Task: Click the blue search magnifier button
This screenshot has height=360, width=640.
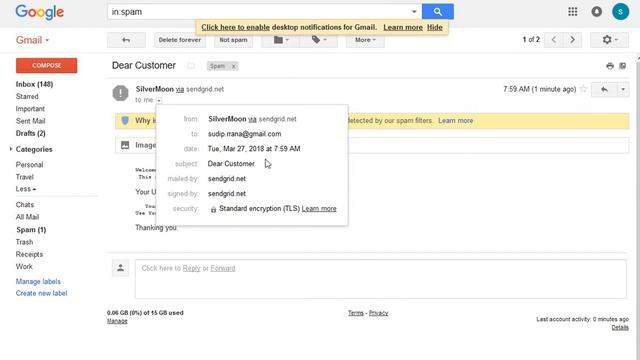Action: pos(438,12)
